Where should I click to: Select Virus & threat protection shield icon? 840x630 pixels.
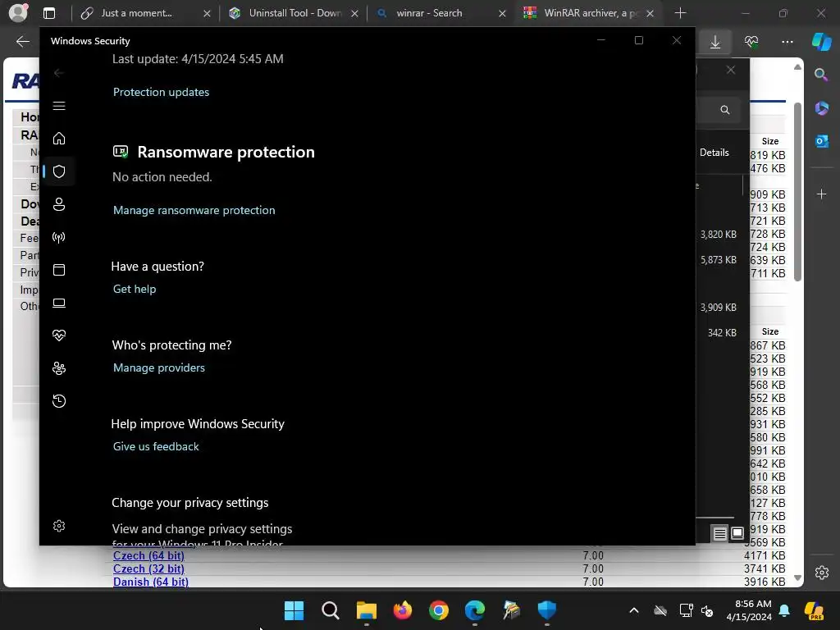[59, 171]
